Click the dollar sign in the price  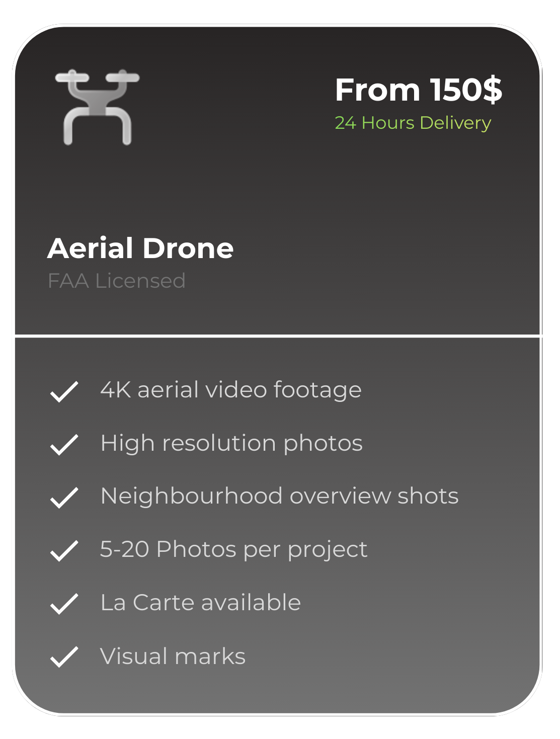coord(492,90)
